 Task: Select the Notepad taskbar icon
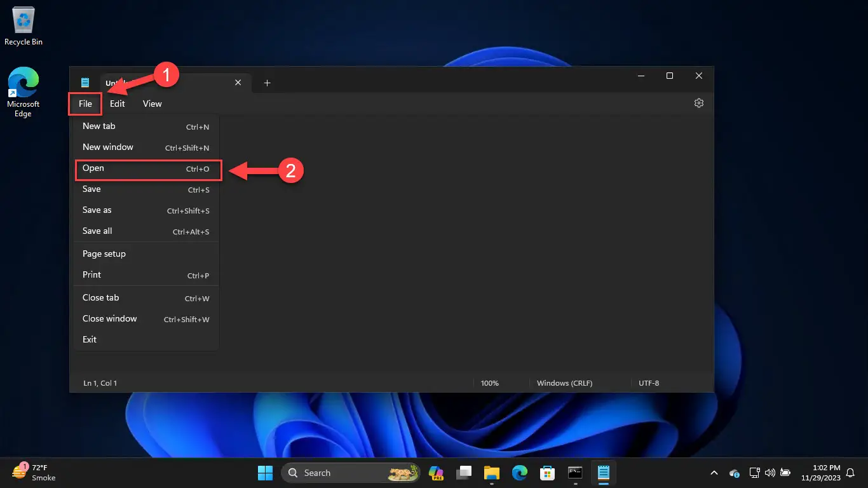(x=604, y=473)
